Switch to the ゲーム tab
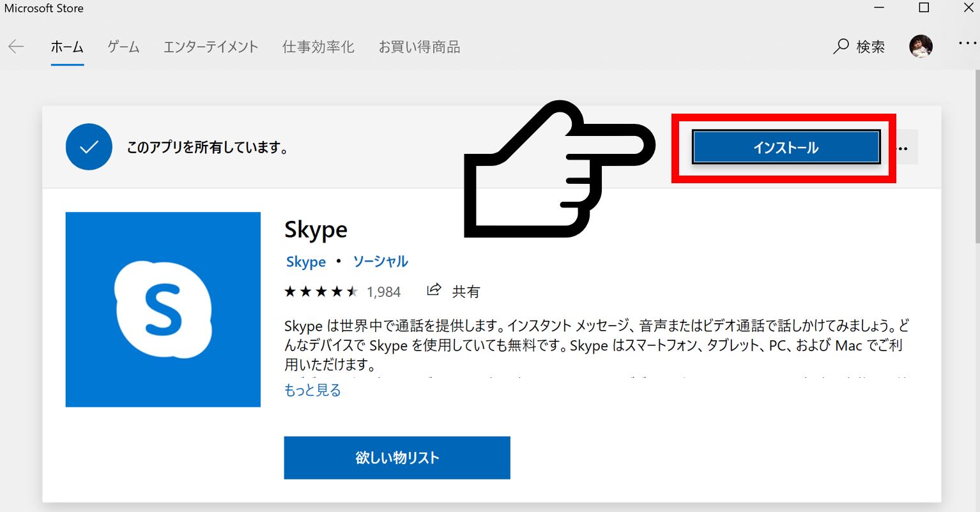The image size is (980, 512). click(123, 47)
